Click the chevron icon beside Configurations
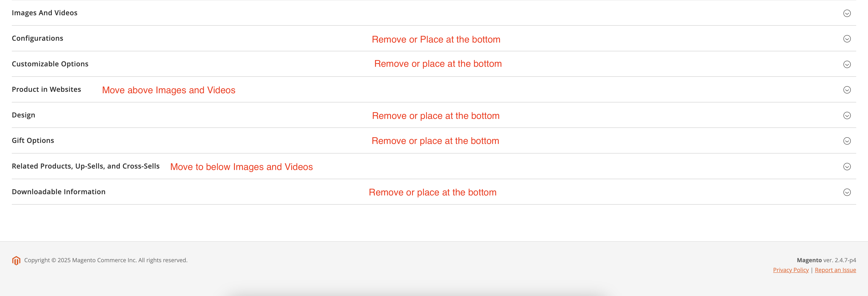Viewport: 868px width, 296px height. coord(847,39)
